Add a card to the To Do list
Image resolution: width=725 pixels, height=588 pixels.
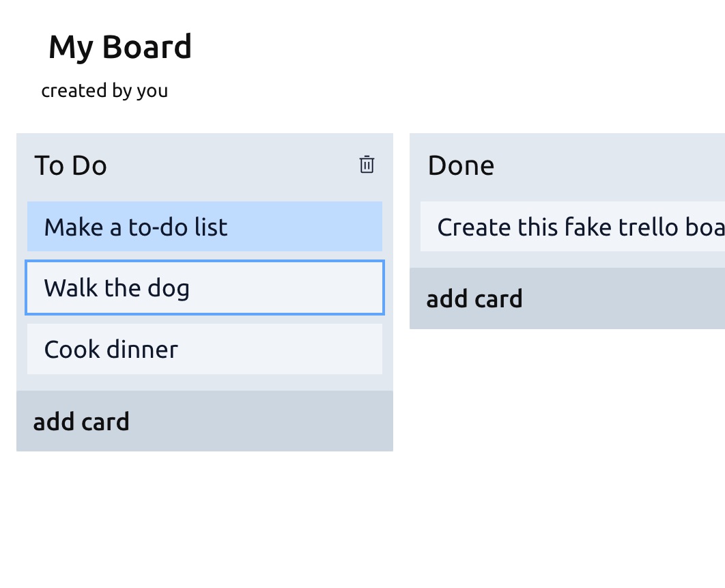[x=205, y=421]
